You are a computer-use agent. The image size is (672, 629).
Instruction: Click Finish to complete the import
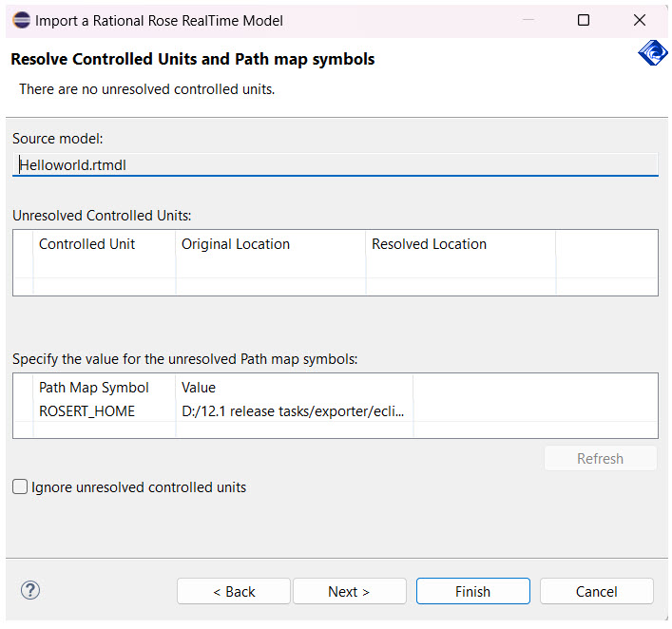[x=472, y=591]
